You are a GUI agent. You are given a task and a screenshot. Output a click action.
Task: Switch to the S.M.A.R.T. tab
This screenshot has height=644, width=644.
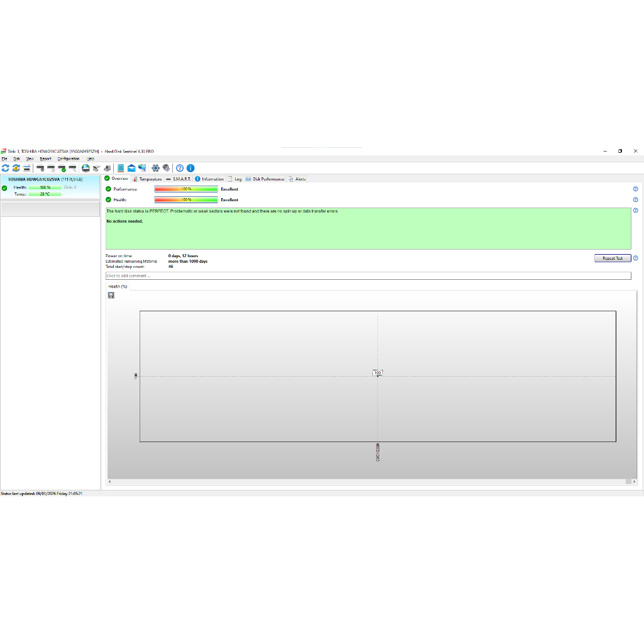pyautogui.click(x=179, y=179)
